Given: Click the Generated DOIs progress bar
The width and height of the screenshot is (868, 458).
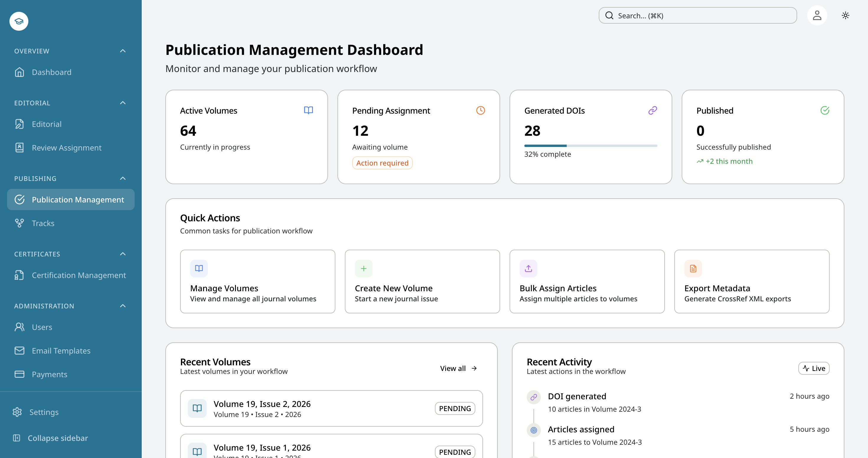Looking at the screenshot, I should click(x=591, y=145).
